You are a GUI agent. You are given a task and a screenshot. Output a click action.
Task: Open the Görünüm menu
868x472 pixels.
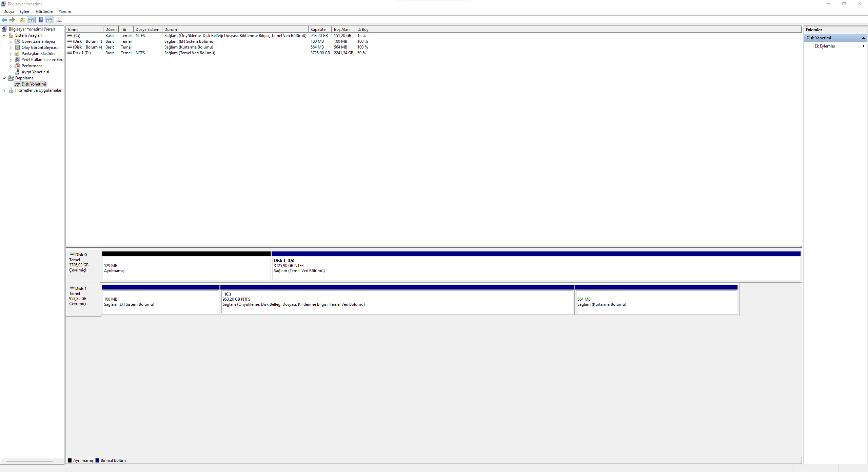tap(44, 12)
